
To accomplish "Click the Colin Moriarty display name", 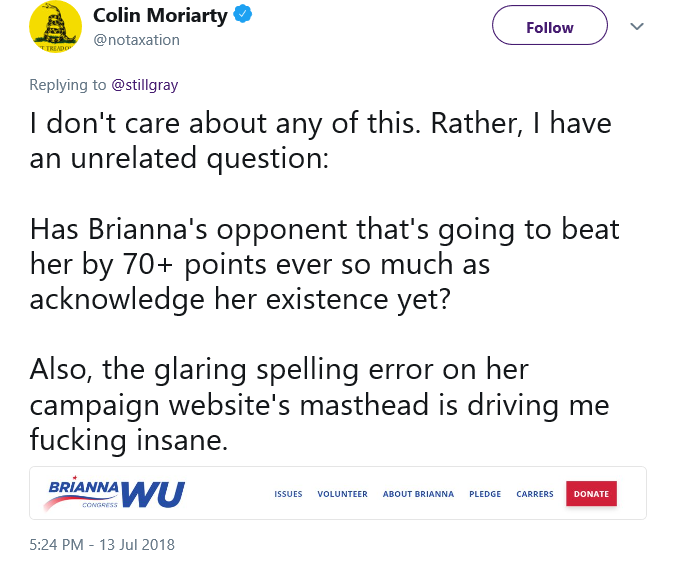I will click(160, 15).
